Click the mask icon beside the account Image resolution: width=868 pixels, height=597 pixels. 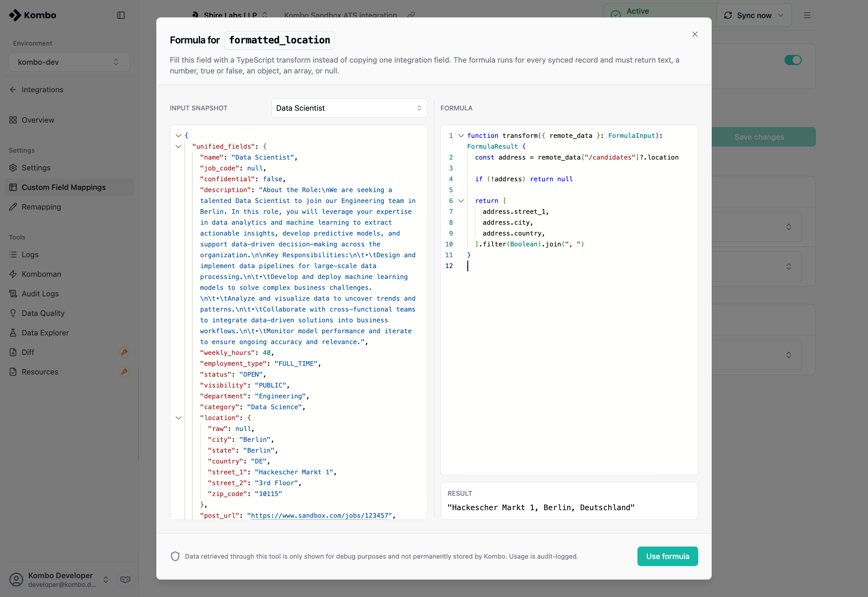(125, 579)
